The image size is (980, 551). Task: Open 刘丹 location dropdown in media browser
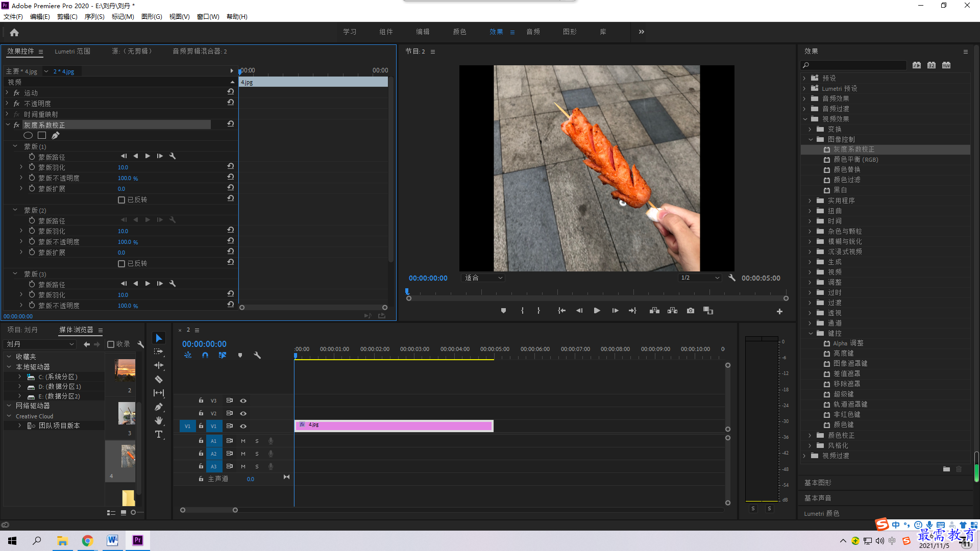40,344
